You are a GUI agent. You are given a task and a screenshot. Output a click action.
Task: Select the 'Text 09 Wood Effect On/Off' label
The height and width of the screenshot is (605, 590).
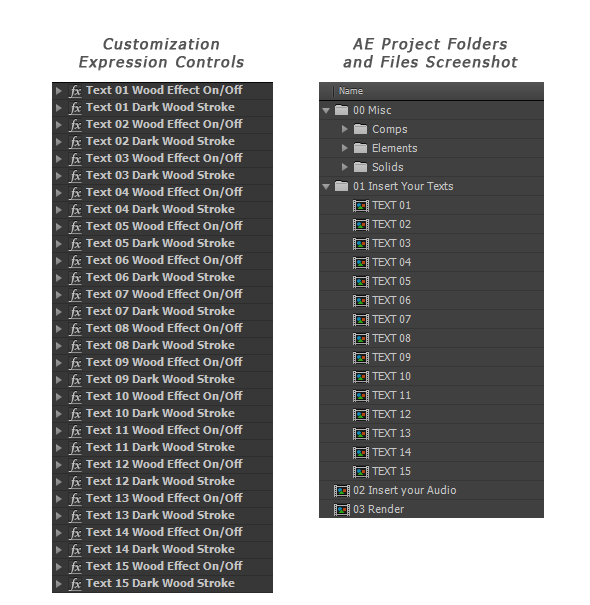(164, 362)
